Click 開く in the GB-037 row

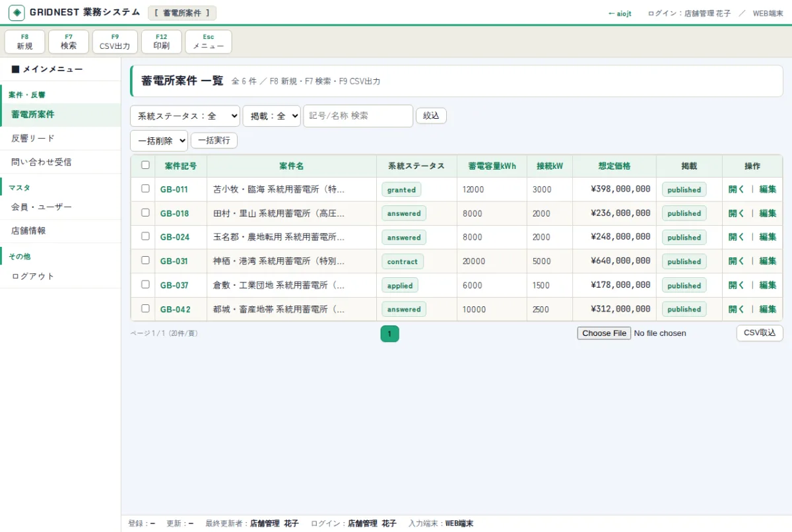point(737,285)
